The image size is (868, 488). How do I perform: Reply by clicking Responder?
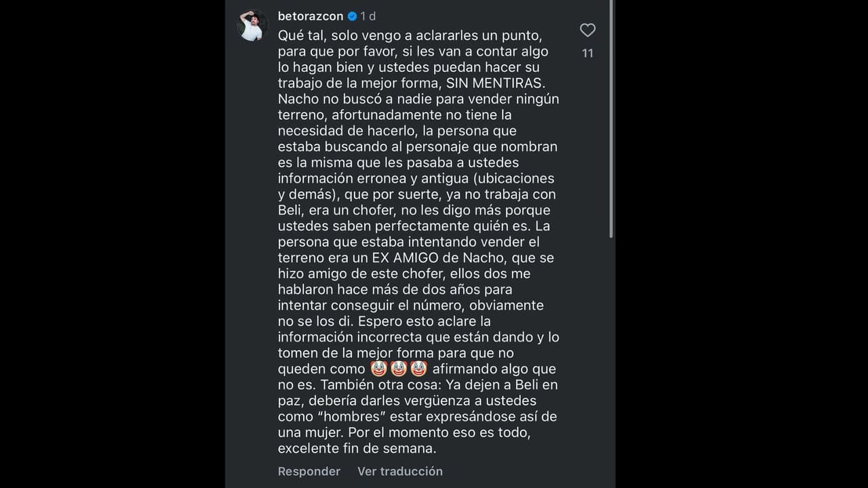tap(309, 471)
